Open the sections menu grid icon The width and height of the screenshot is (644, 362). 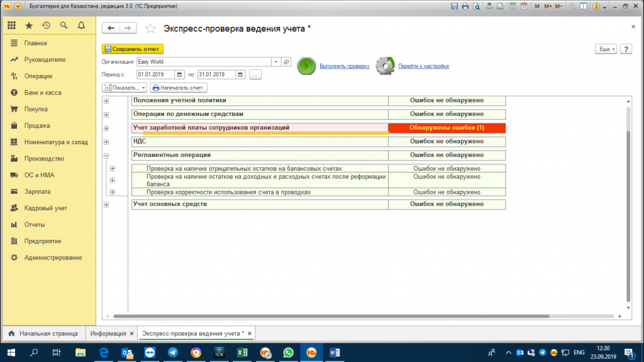11,26
